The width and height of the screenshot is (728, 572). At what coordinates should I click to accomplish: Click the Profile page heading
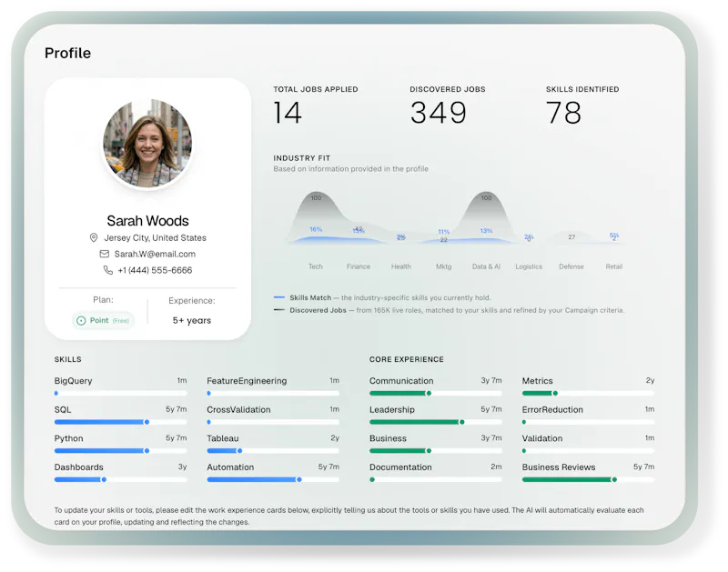tap(67, 53)
